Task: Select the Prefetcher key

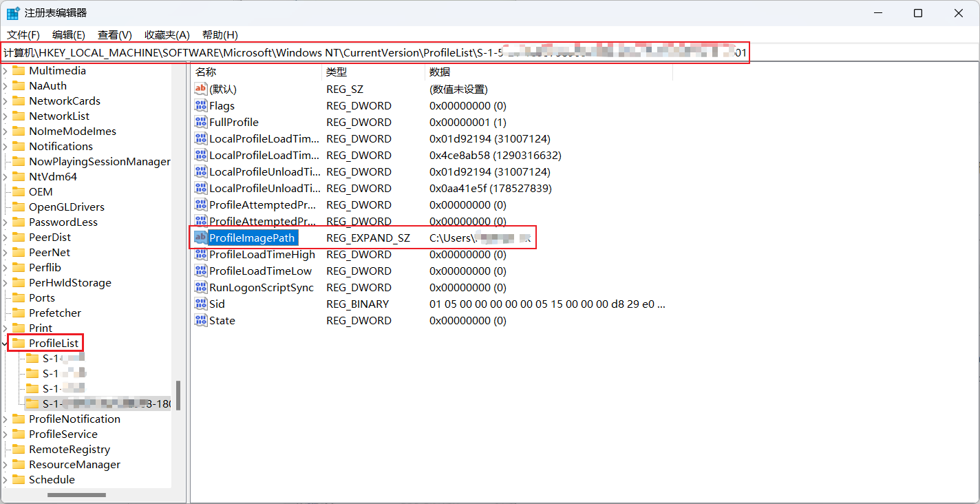Action: tap(55, 313)
